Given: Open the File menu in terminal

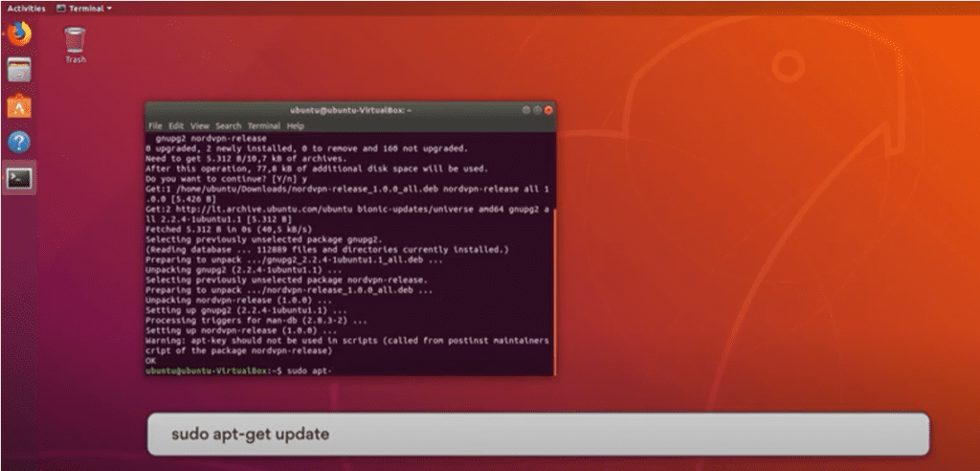Looking at the screenshot, I should (x=155, y=125).
